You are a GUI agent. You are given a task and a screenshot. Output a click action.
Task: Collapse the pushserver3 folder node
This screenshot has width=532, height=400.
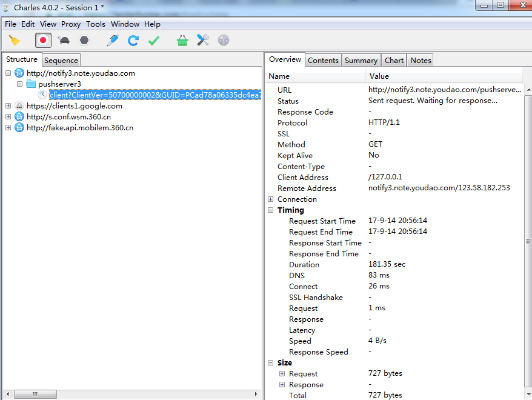pos(19,84)
